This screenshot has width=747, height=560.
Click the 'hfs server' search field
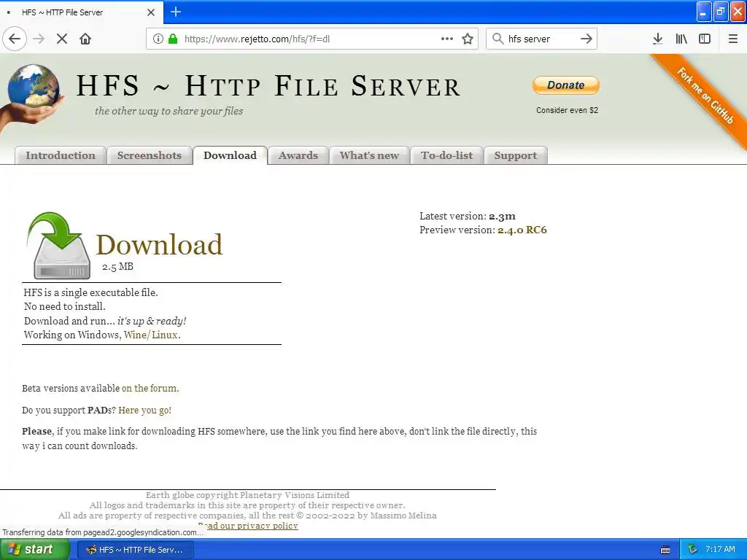coord(541,39)
